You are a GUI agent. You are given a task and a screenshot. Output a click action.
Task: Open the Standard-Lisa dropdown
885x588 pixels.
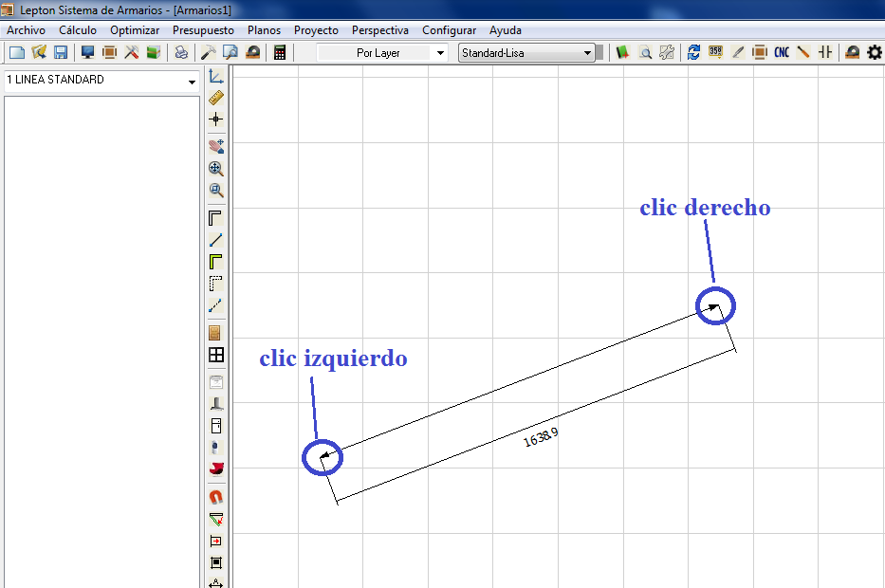(x=587, y=52)
